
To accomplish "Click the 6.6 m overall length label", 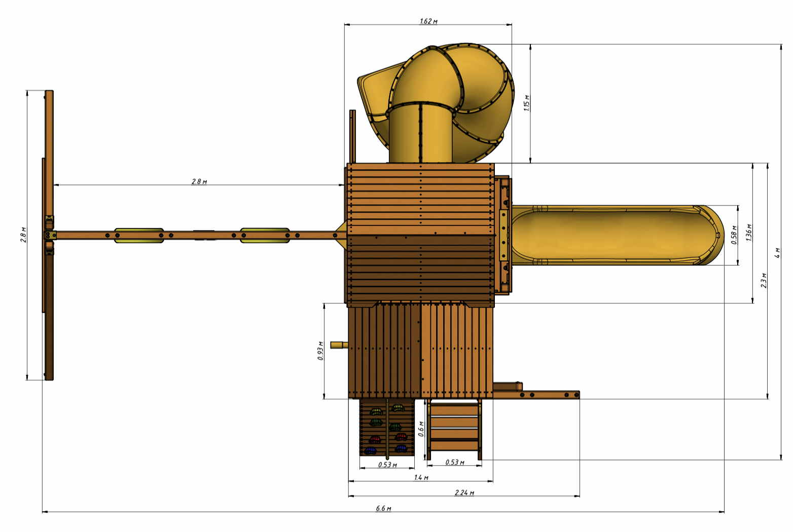I will tap(383, 508).
